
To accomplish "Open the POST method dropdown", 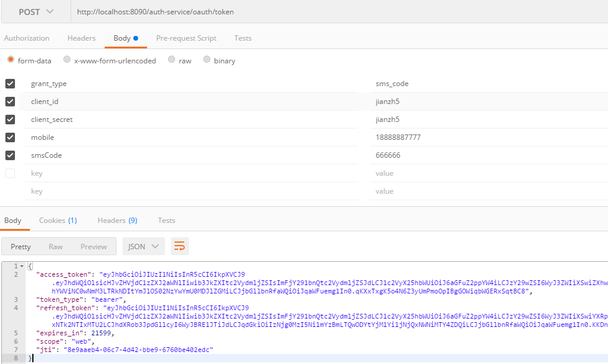I will coord(35,11).
